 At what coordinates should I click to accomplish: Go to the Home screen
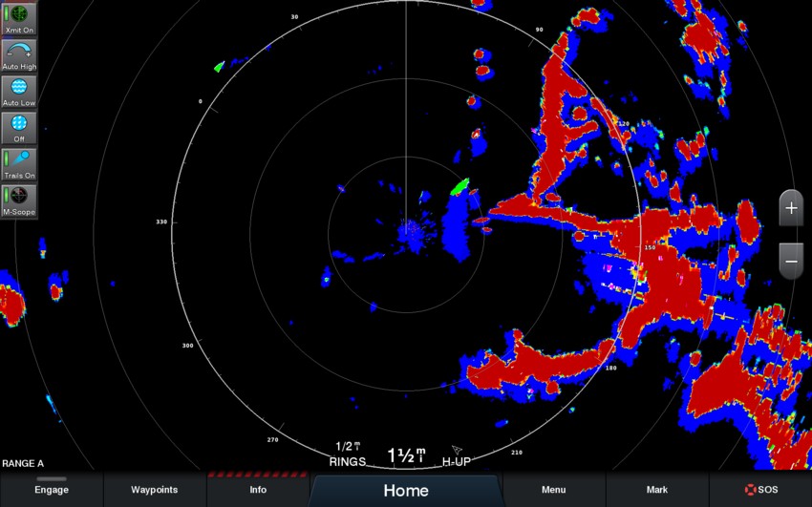[406, 491]
